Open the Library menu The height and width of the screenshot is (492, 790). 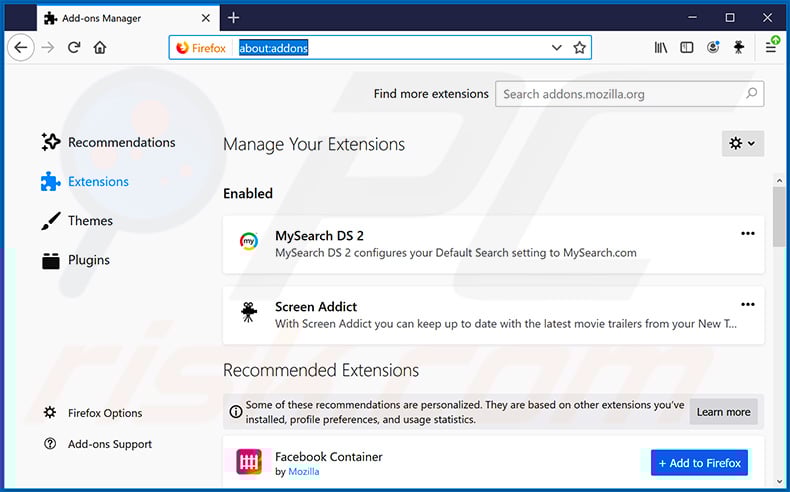click(661, 48)
